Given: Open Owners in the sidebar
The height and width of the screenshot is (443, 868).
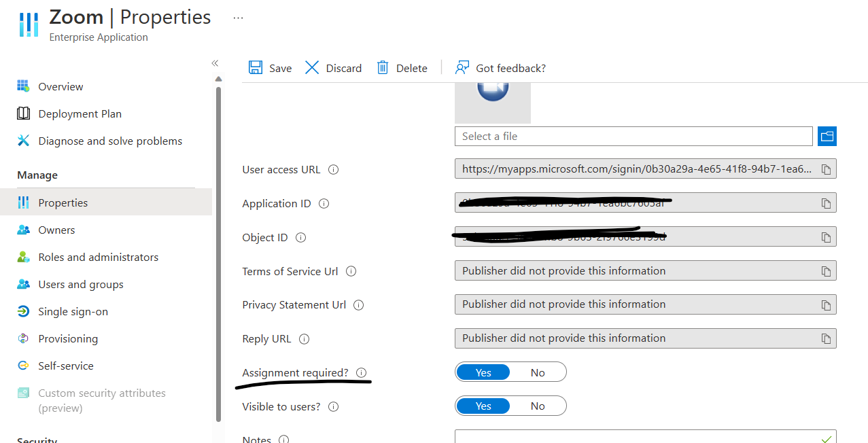Looking at the screenshot, I should tap(56, 230).
